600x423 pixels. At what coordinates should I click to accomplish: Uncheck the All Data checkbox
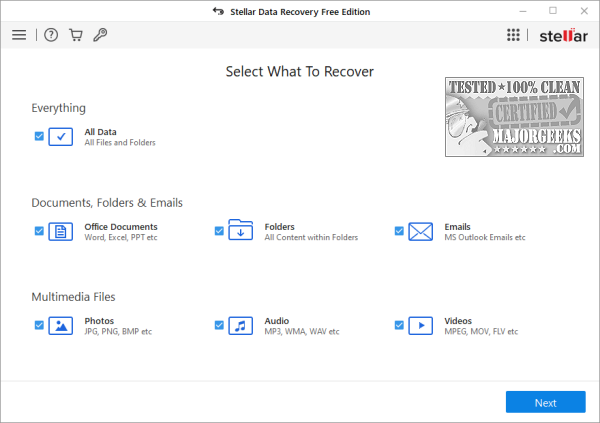(x=39, y=136)
